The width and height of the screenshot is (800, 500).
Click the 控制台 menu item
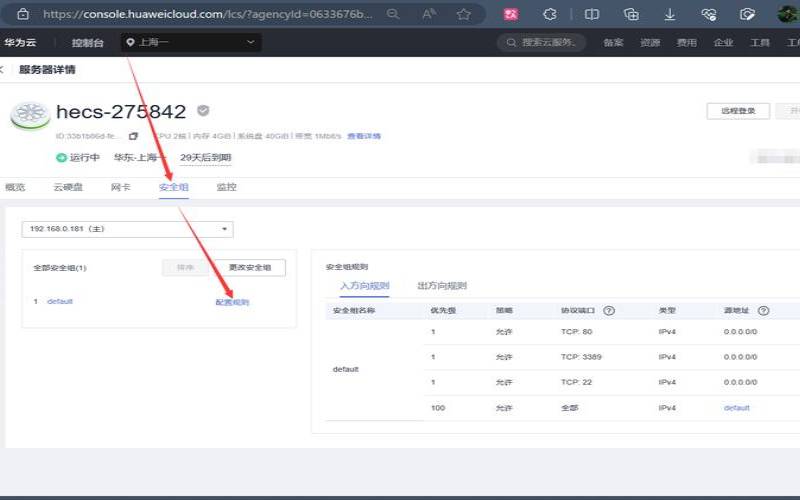(x=88, y=43)
